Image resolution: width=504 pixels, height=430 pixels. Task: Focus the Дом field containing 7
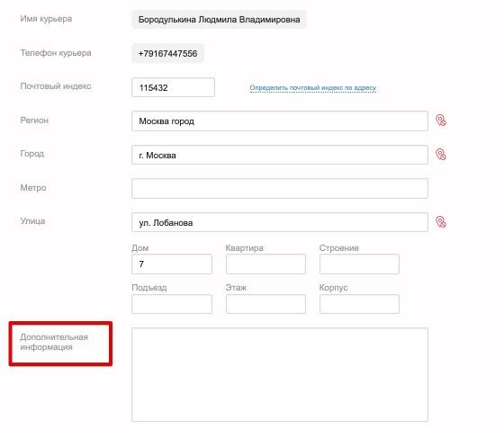coord(172,264)
